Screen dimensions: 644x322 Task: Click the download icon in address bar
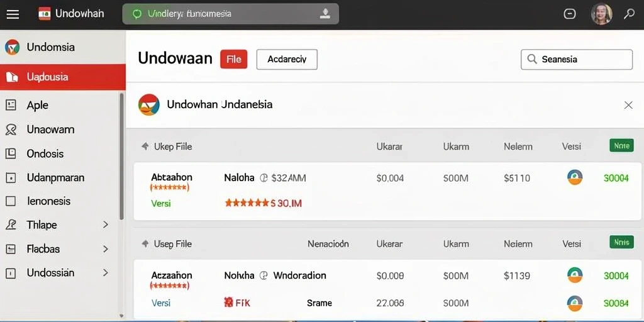(x=325, y=14)
